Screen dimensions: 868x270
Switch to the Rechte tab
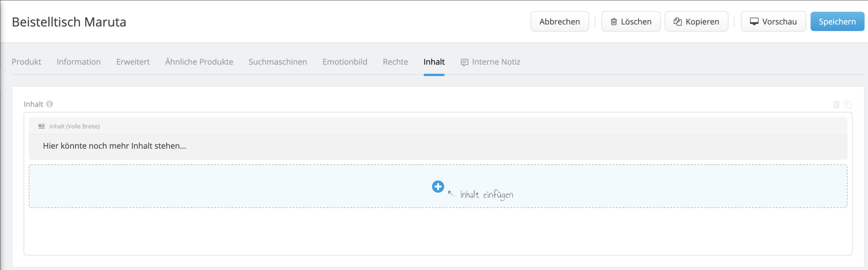[x=395, y=62]
